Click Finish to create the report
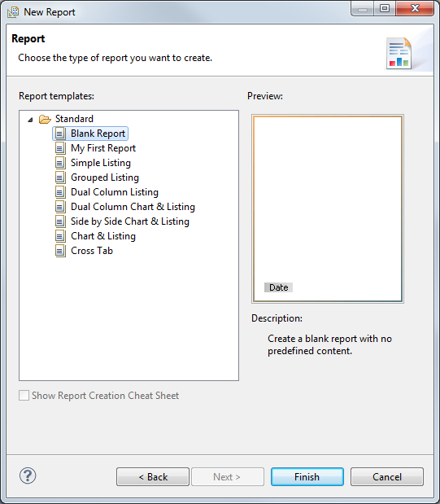 pos(307,476)
